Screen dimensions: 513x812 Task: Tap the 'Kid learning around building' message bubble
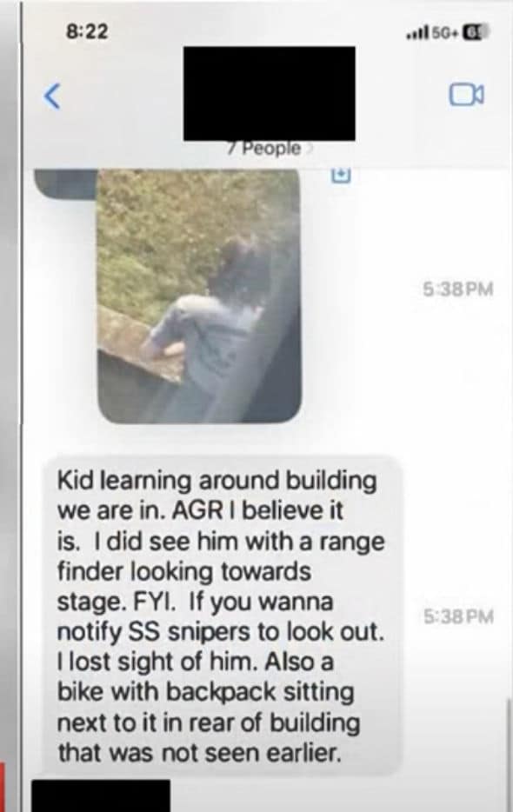[x=223, y=616]
